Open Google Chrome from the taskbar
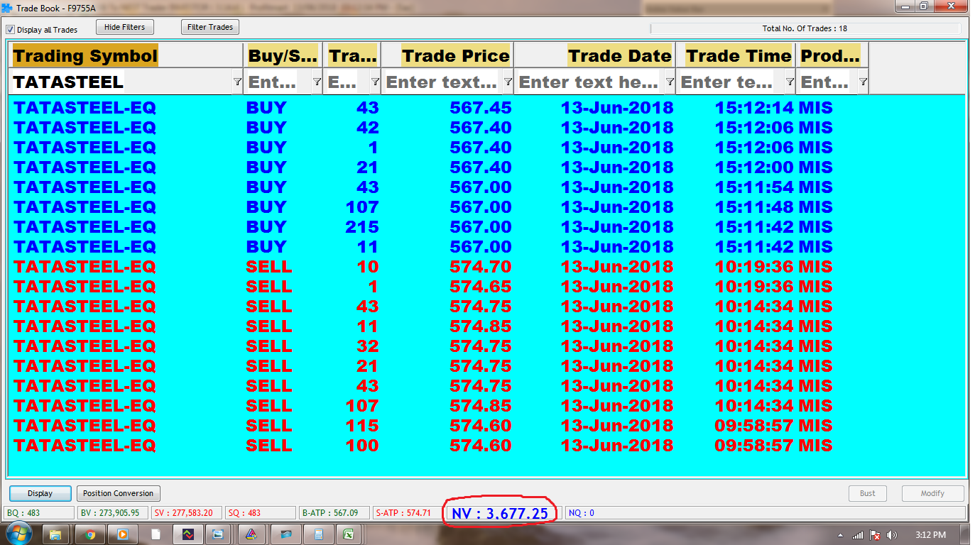Viewport: 980px width, 545px height. pyautogui.click(x=90, y=534)
